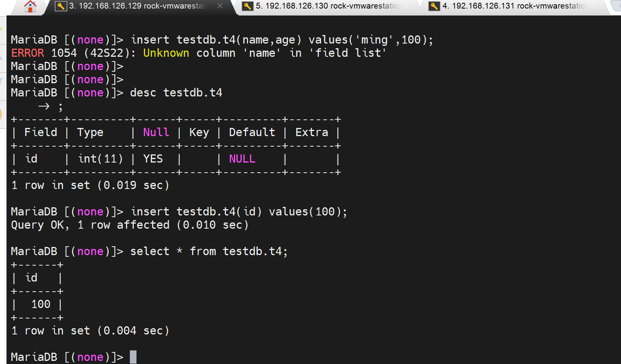Click the 'Query OK' result line
This screenshot has height=364, width=621.
[129, 225]
